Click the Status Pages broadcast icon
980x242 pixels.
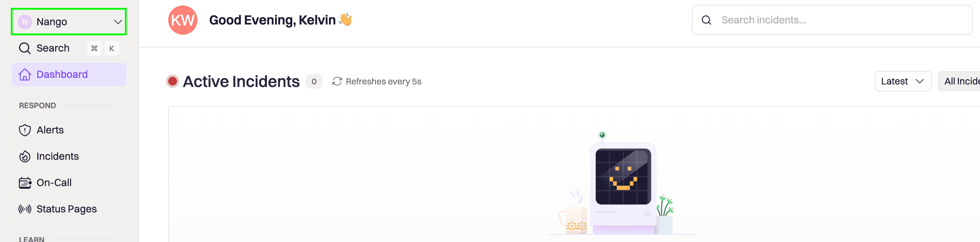point(25,209)
